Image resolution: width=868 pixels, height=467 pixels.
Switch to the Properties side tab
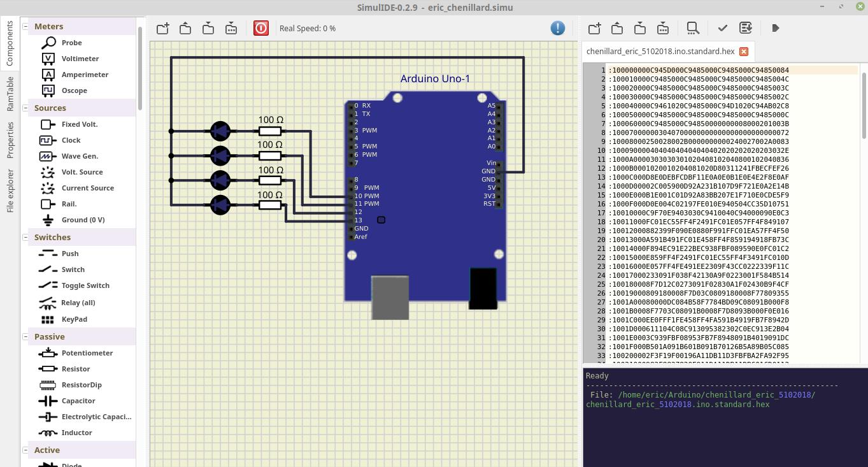pos(10,140)
